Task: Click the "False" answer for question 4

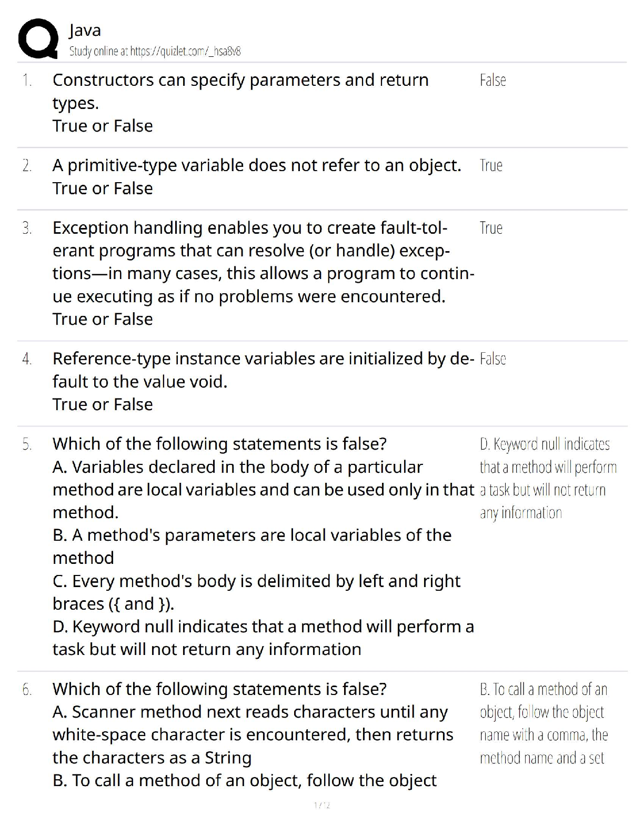Action: pyautogui.click(x=492, y=359)
